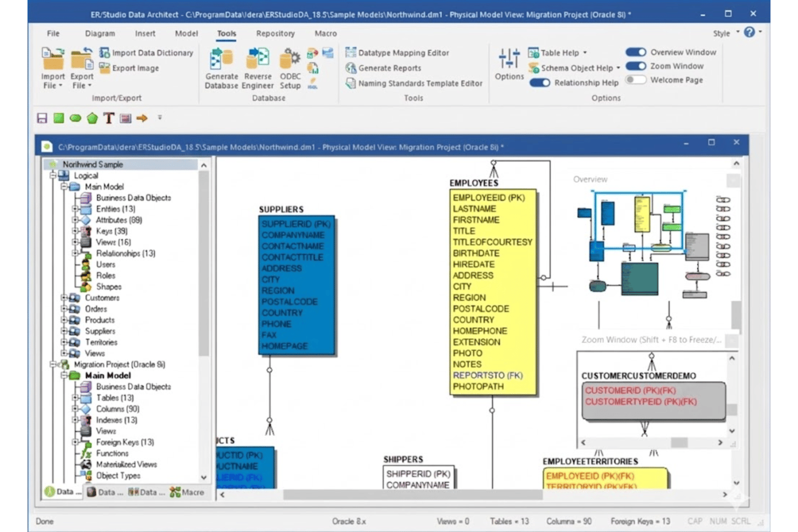Start the Reverse Engineer tool
The height and width of the screenshot is (532, 798).
click(x=258, y=68)
